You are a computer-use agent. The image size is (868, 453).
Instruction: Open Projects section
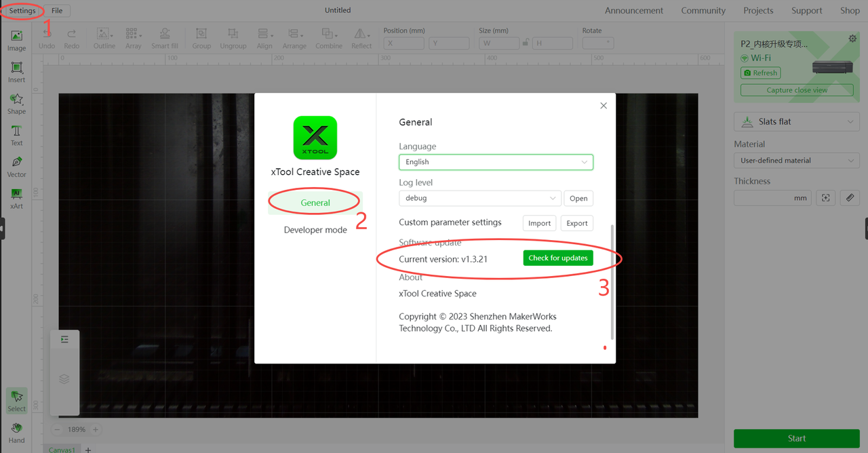(x=758, y=10)
